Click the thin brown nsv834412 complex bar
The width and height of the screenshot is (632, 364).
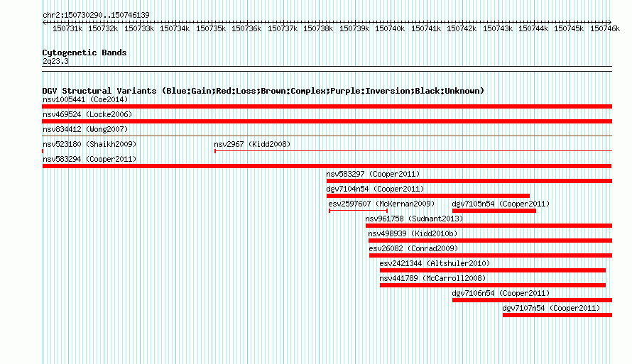coord(327,136)
